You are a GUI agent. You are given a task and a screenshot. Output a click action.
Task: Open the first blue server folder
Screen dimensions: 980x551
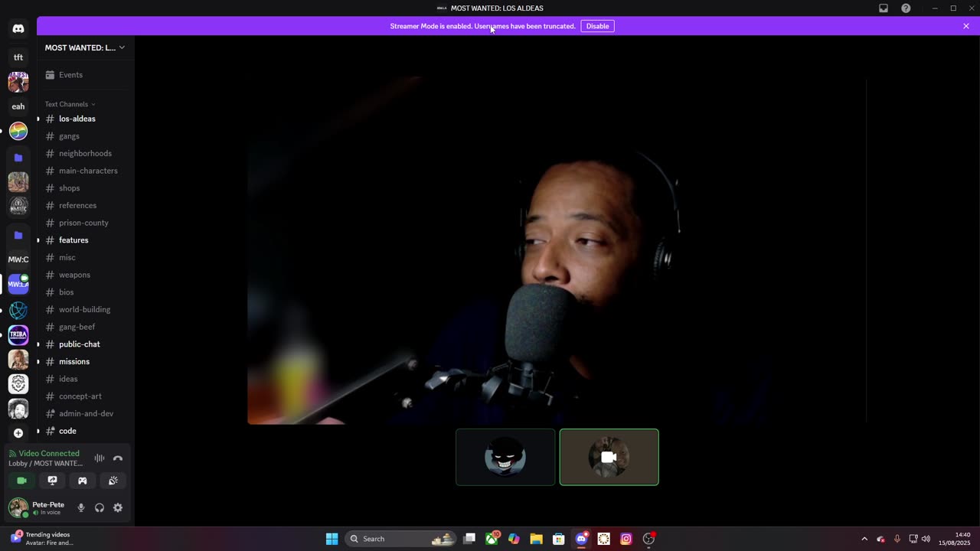click(18, 158)
